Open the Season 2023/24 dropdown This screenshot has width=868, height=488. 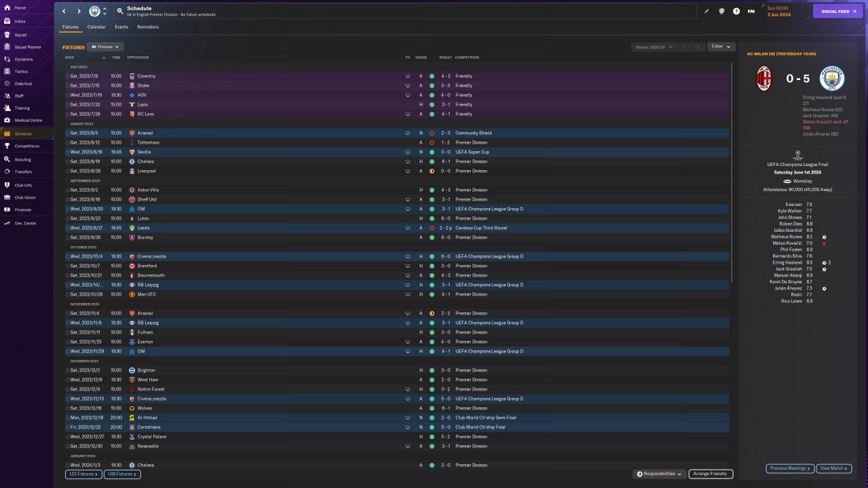(654, 47)
